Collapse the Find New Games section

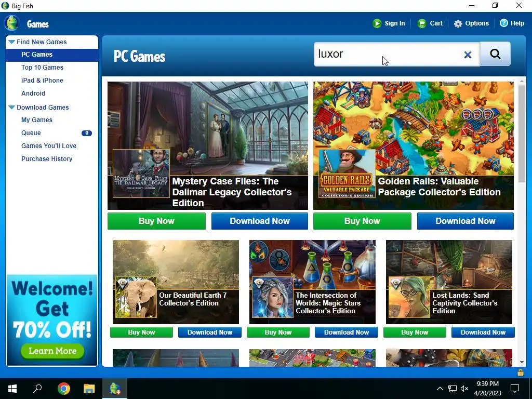pyautogui.click(x=11, y=42)
